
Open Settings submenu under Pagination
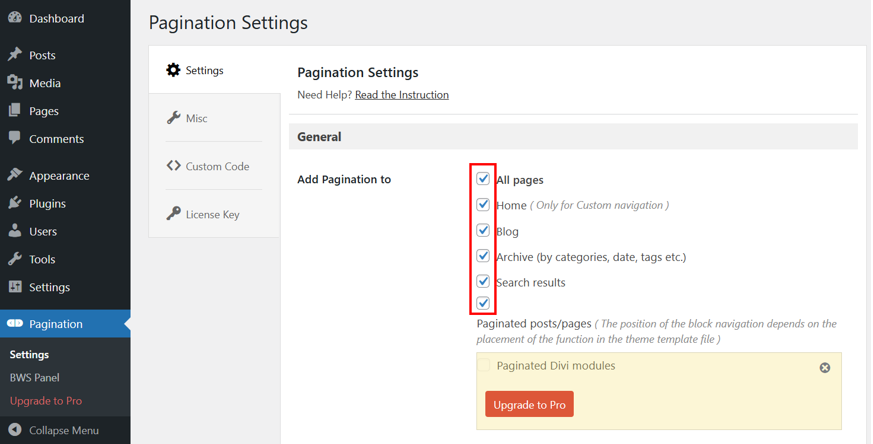[x=30, y=354]
